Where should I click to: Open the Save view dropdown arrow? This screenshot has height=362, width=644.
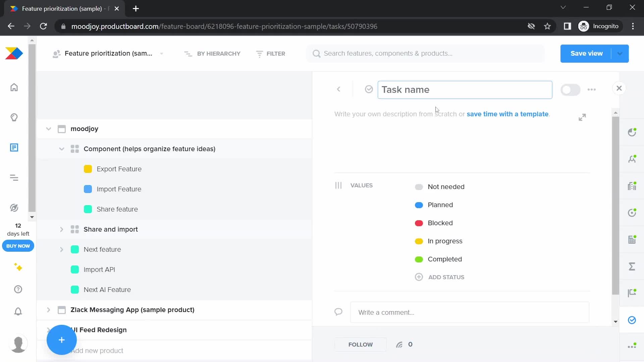pyautogui.click(x=620, y=54)
